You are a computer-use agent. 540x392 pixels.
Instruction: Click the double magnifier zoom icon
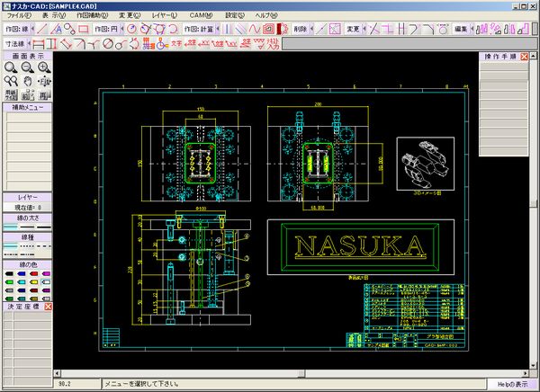(x=11, y=81)
